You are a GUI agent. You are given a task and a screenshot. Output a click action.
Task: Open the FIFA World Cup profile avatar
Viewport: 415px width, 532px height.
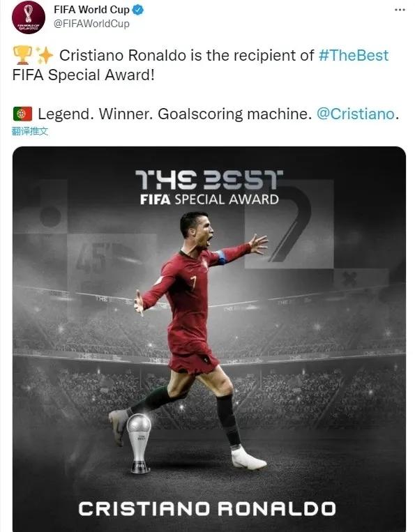(x=28, y=17)
